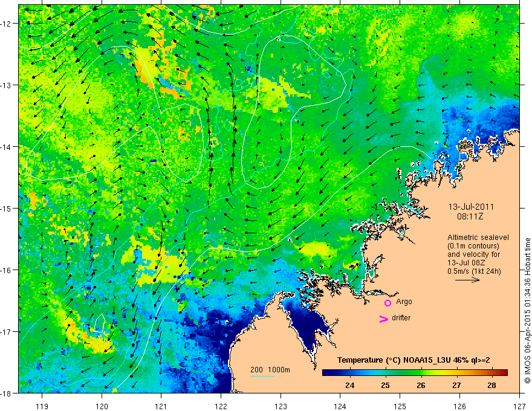Click latitude axis label -12

6,24
